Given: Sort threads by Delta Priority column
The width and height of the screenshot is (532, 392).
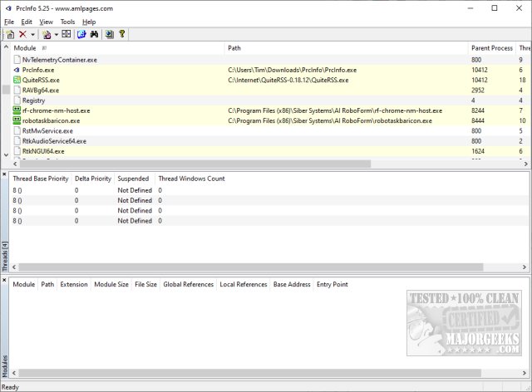Looking at the screenshot, I should pyautogui.click(x=93, y=179).
